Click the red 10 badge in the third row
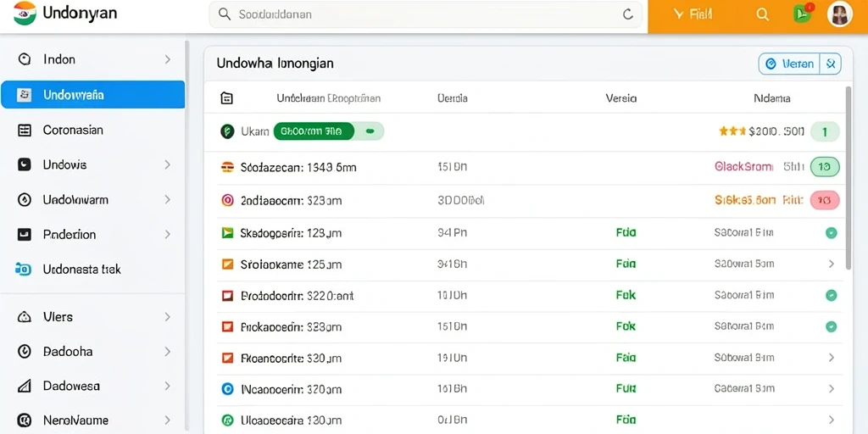Image resolution: width=868 pixels, height=434 pixels. [825, 200]
